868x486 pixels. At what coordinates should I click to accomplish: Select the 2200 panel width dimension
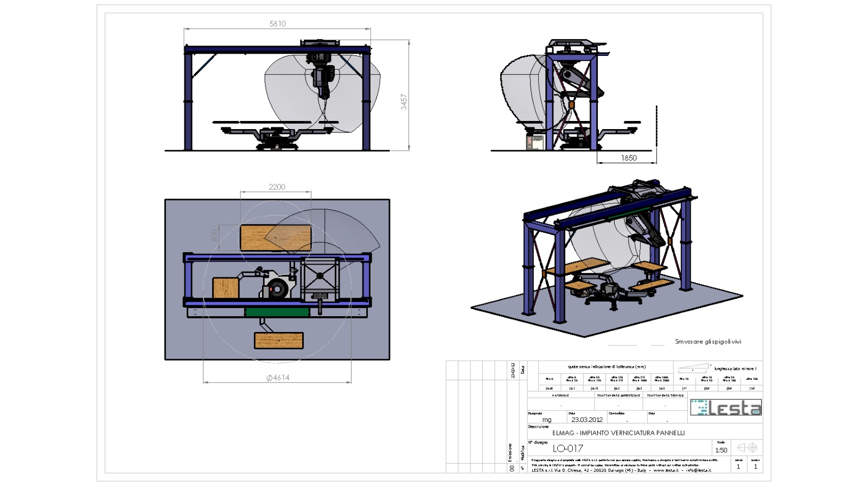(277, 187)
